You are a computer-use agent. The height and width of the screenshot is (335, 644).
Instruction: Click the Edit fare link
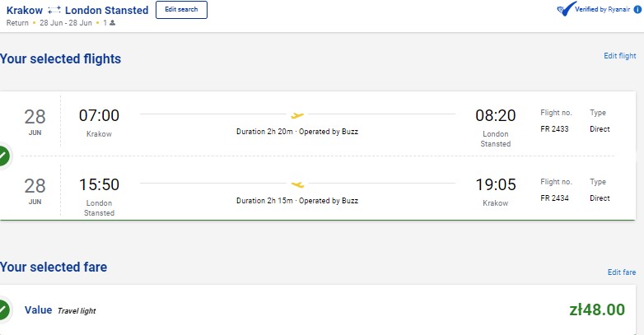coord(622,272)
